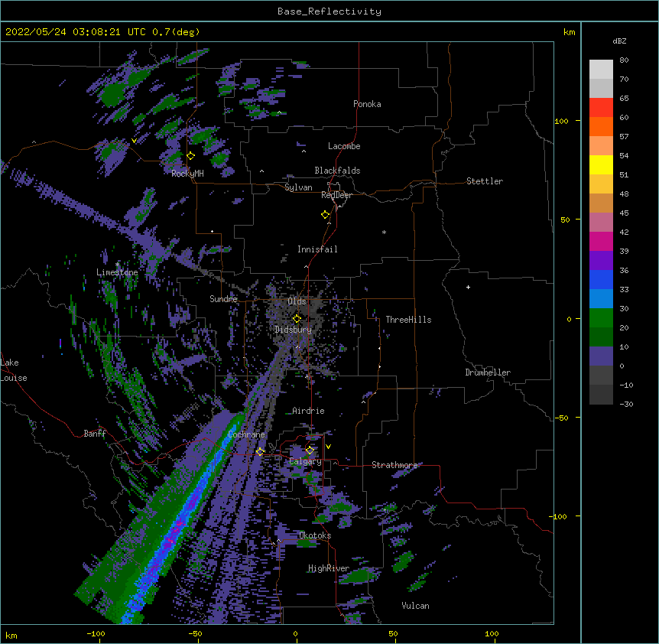Image resolution: width=659 pixels, height=644 pixels.
Task: Click the Blackfalds city label
Action: click(337, 171)
